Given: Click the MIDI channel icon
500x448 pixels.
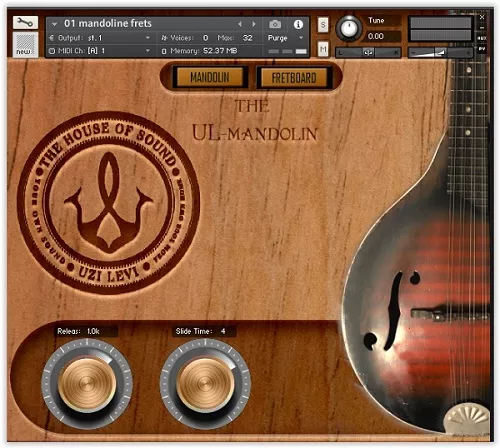Looking at the screenshot, I should click(52, 51).
